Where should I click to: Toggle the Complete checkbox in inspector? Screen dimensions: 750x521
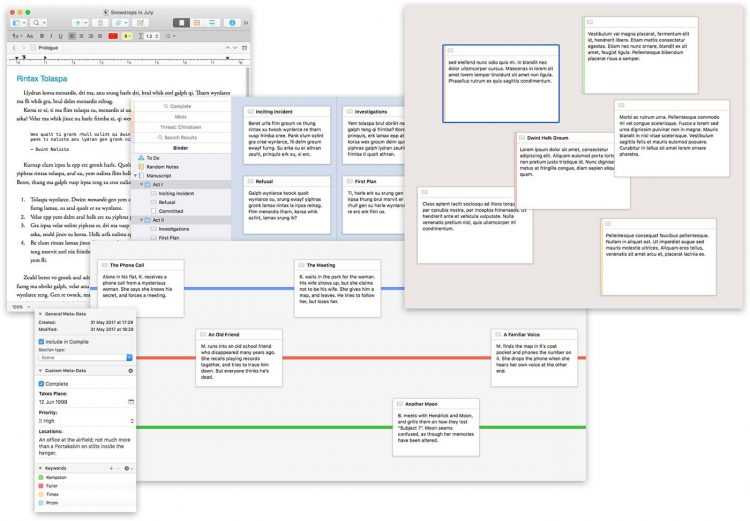point(41,384)
